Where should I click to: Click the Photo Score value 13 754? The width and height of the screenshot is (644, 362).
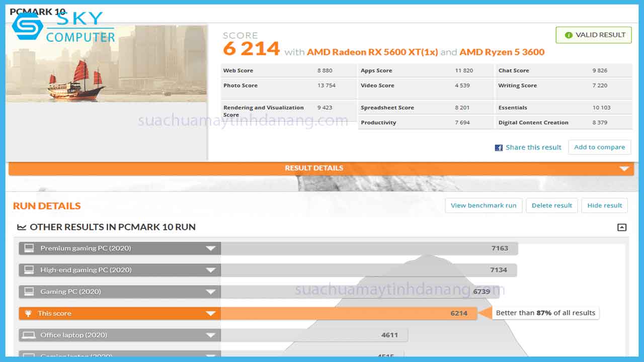(327, 85)
